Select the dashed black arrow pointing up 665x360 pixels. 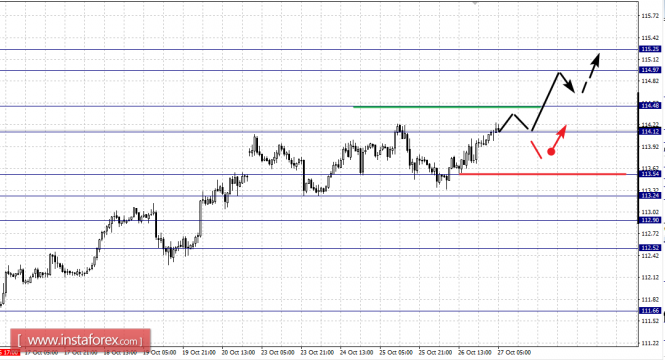tap(590, 73)
